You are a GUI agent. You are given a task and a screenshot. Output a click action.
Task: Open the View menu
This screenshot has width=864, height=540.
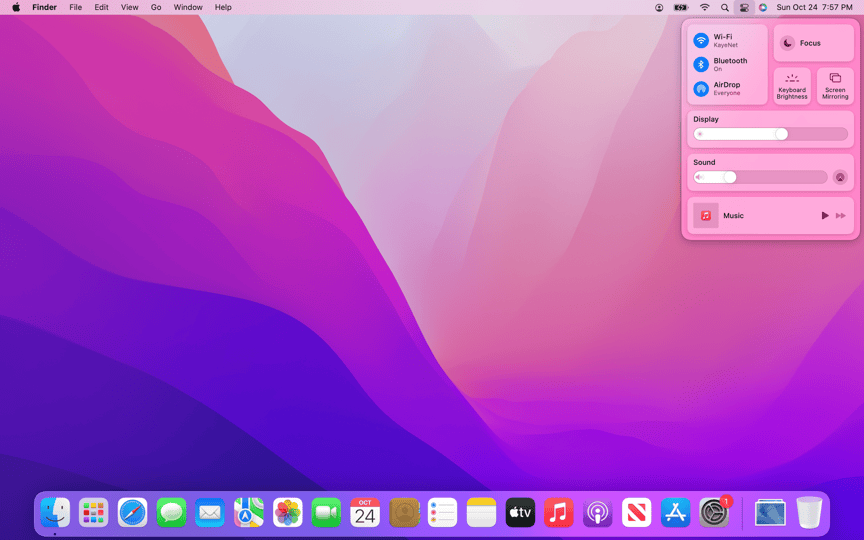click(x=129, y=7)
